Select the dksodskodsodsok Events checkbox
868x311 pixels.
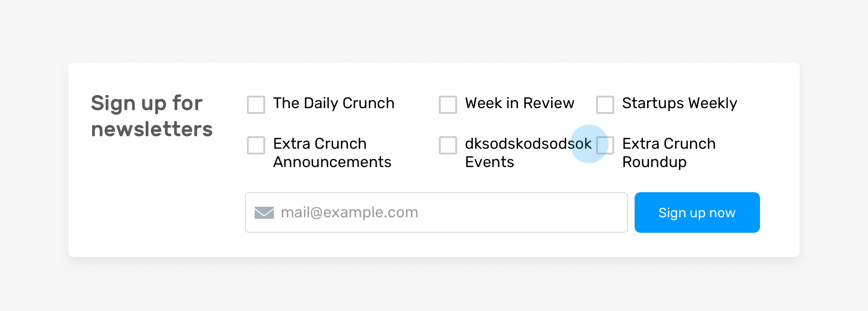(x=448, y=145)
